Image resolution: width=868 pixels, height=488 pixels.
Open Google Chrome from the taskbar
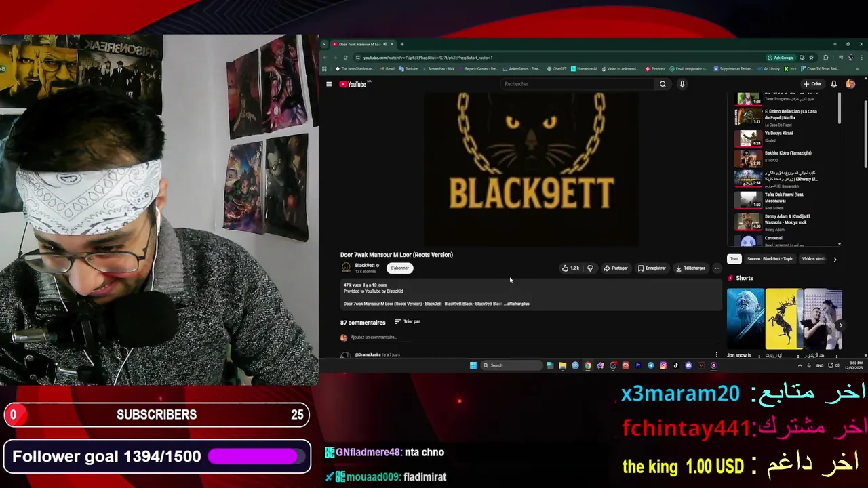588,365
